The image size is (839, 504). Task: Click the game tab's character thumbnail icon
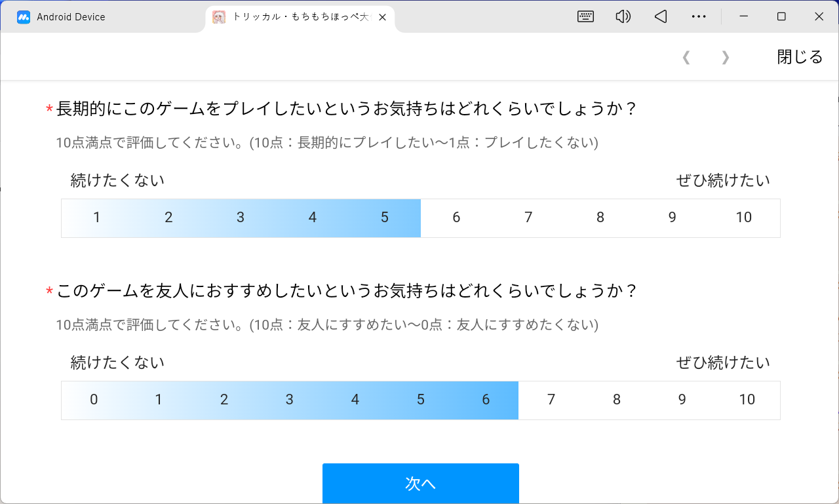click(220, 17)
